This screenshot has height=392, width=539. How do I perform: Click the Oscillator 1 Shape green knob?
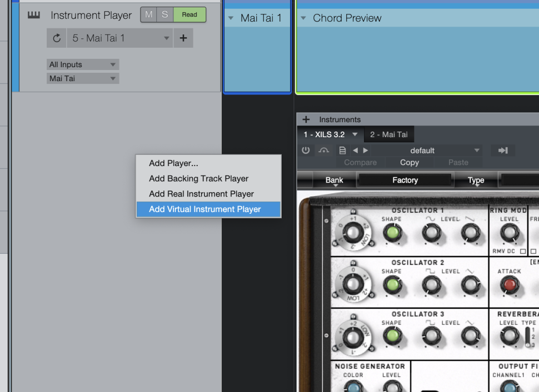coord(392,233)
